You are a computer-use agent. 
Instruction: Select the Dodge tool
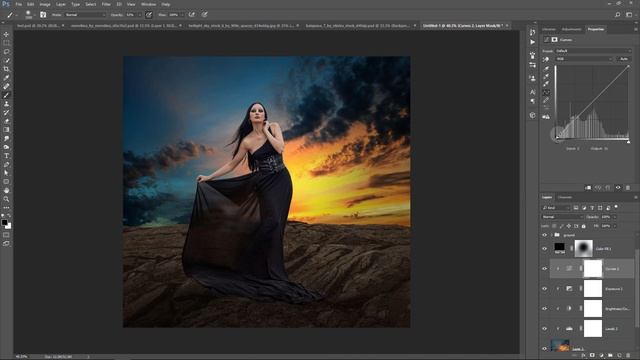point(6,147)
